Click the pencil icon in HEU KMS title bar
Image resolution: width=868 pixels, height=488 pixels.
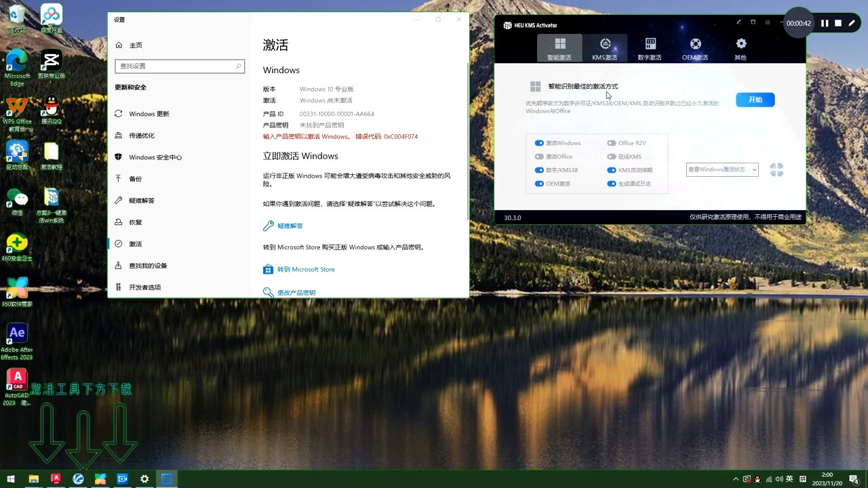point(738,22)
